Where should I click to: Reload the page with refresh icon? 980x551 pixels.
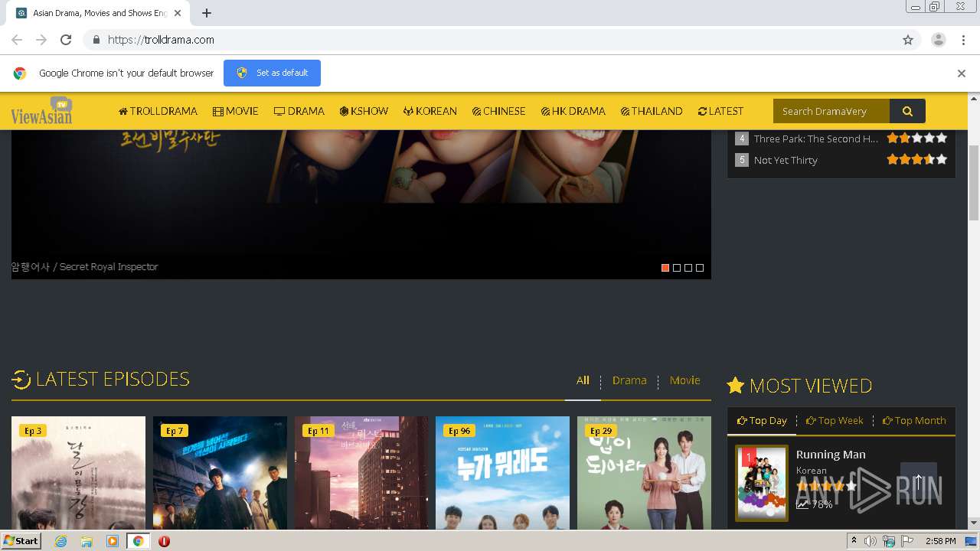[66, 40]
